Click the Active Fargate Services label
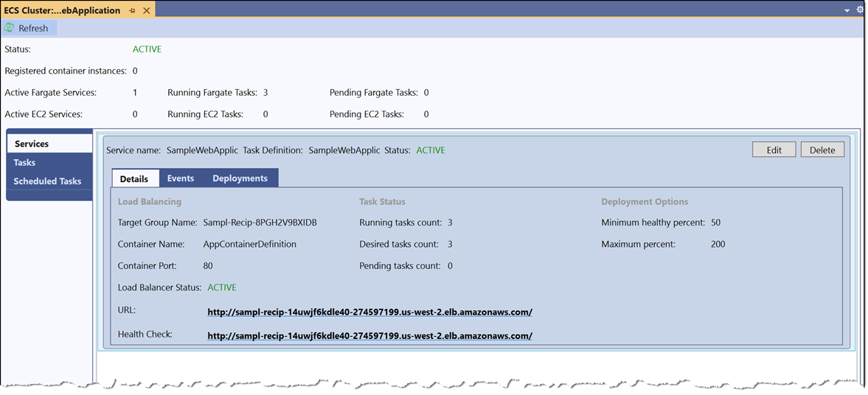 coord(50,92)
